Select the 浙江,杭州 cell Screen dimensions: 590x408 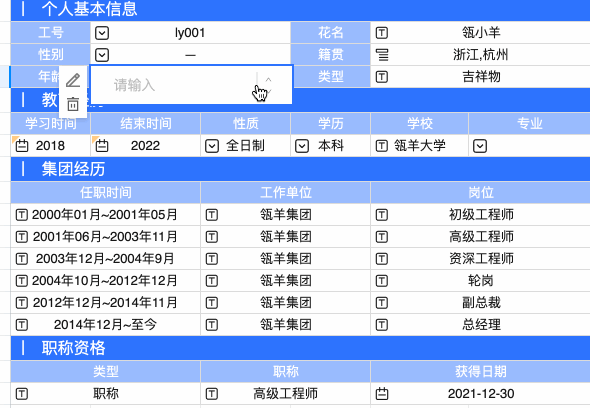pos(481,55)
